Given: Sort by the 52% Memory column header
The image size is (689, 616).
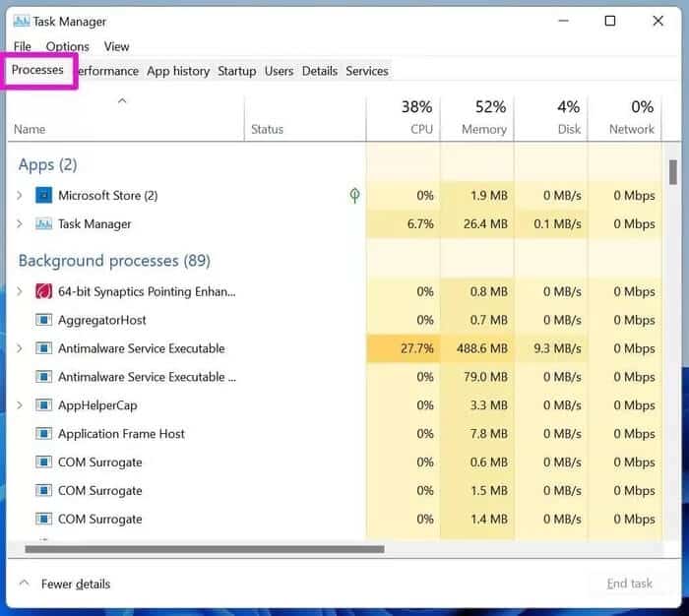Looking at the screenshot, I should (x=477, y=117).
